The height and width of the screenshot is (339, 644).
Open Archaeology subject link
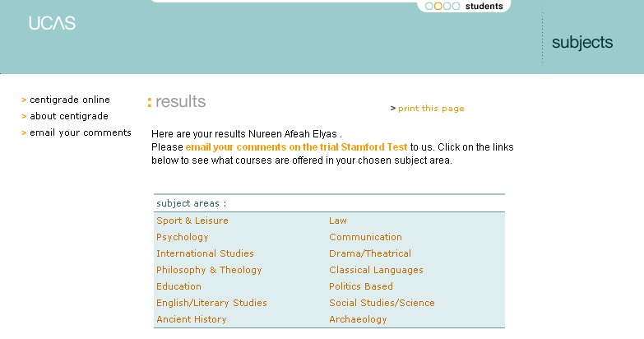point(358,319)
